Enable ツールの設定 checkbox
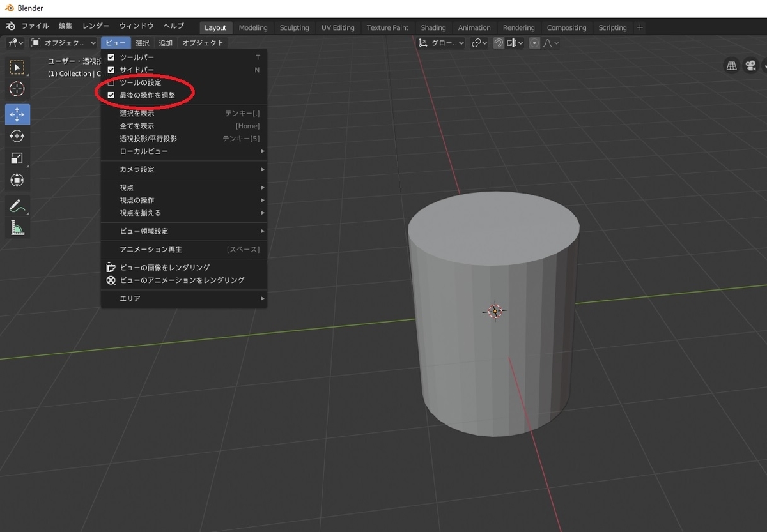This screenshot has width=767, height=532. (111, 82)
